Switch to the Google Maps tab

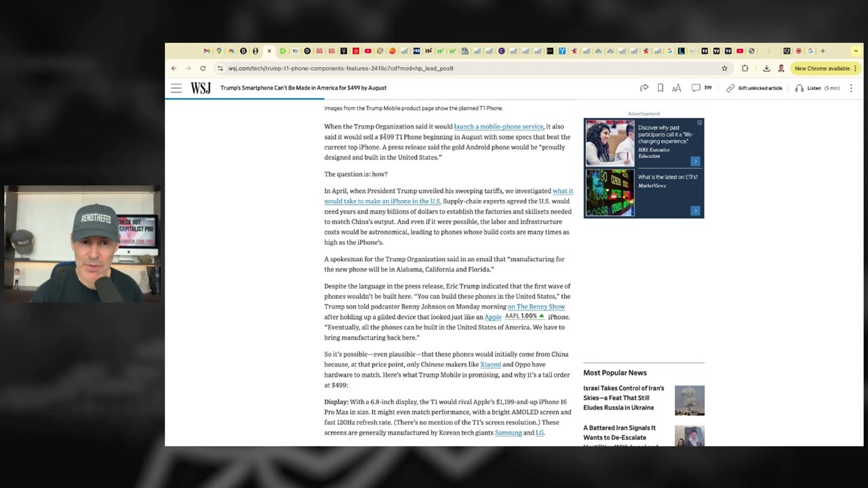(219, 51)
